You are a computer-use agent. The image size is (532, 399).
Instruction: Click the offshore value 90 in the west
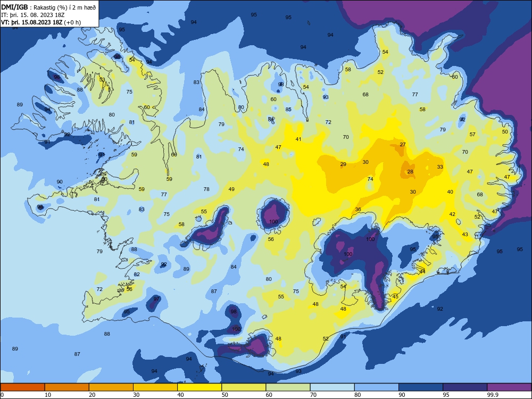tap(60, 182)
